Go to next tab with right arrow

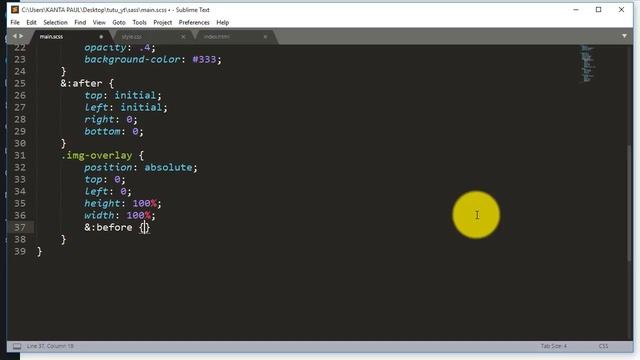[21, 36]
